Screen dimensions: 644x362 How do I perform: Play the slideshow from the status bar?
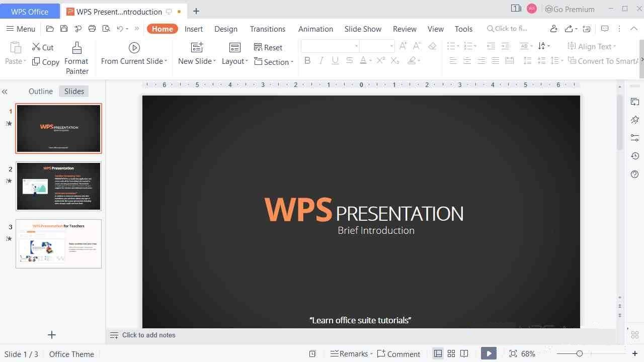[488, 353]
